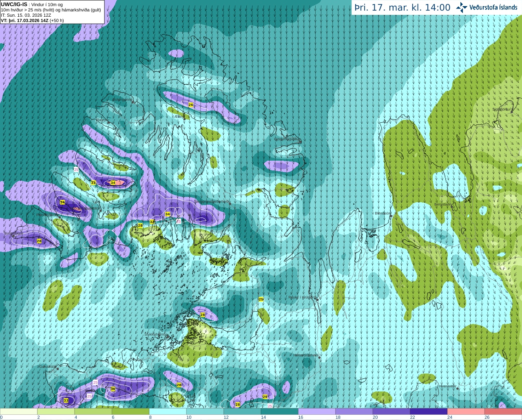Click the Patreksfjörður station label
This screenshot has width=522, height=420.
(47, 214)
